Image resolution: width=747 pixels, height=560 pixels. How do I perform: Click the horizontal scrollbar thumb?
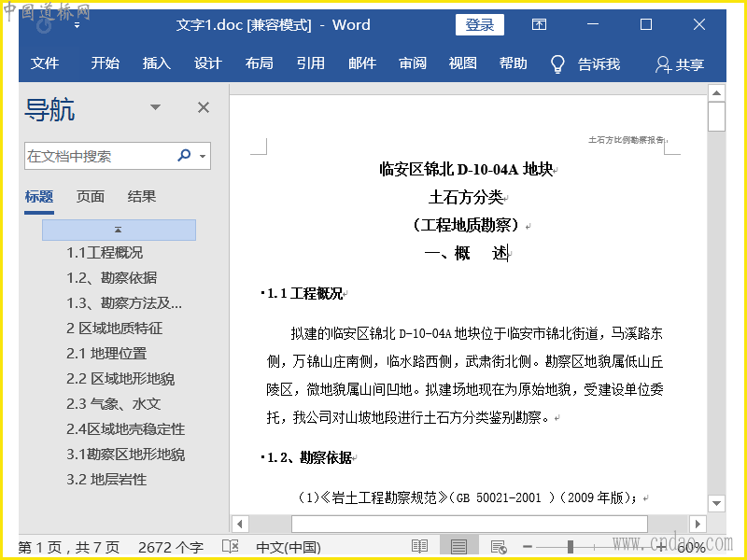pyautogui.click(x=470, y=525)
